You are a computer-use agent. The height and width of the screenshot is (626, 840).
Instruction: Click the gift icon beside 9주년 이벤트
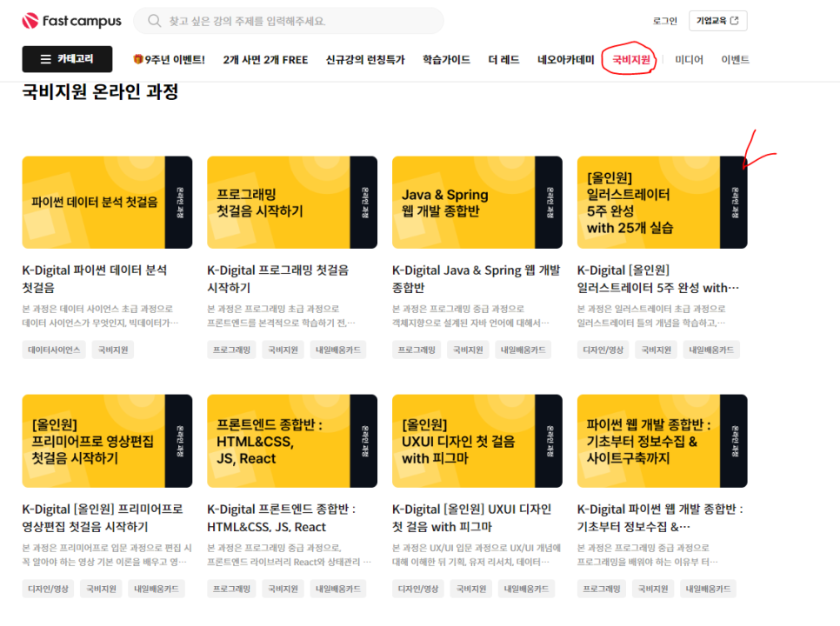click(x=137, y=59)
